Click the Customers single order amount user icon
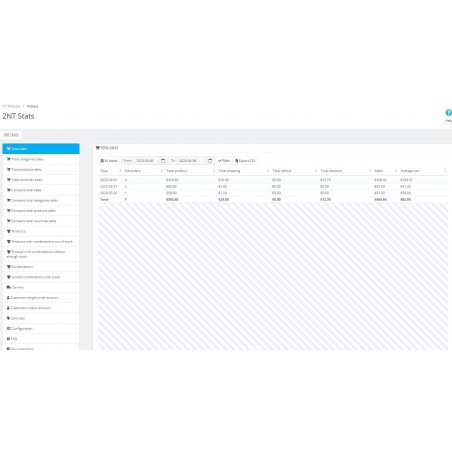The width and height of the screenshot is (452, 452). [8, 297]
